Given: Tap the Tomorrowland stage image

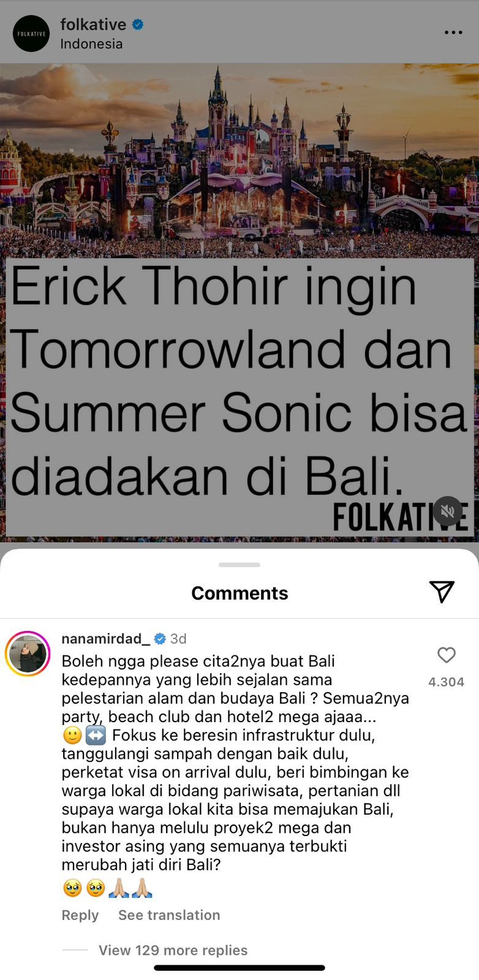Looking at the screenshot, I should 240,160.
